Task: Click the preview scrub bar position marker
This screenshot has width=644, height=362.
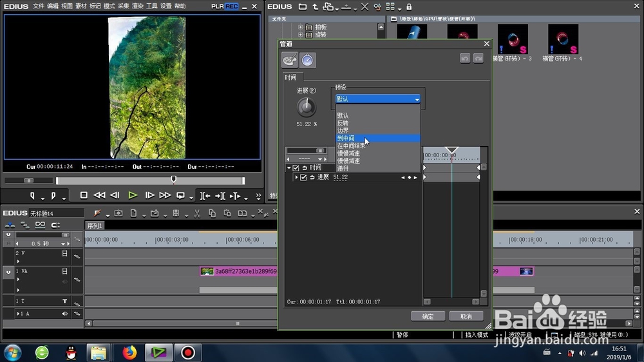Action: (x=174, y=179)
